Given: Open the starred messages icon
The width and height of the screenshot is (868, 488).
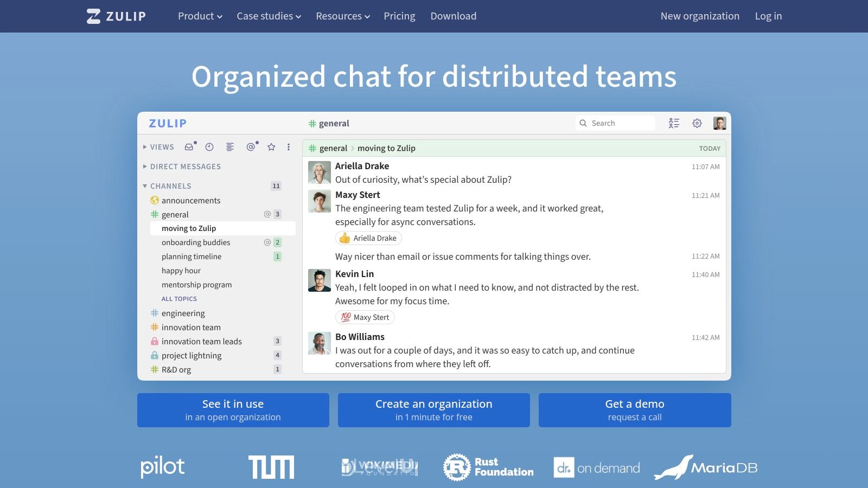Looking at the screenshot, I should pyautogui.click(x=271, y=147).
